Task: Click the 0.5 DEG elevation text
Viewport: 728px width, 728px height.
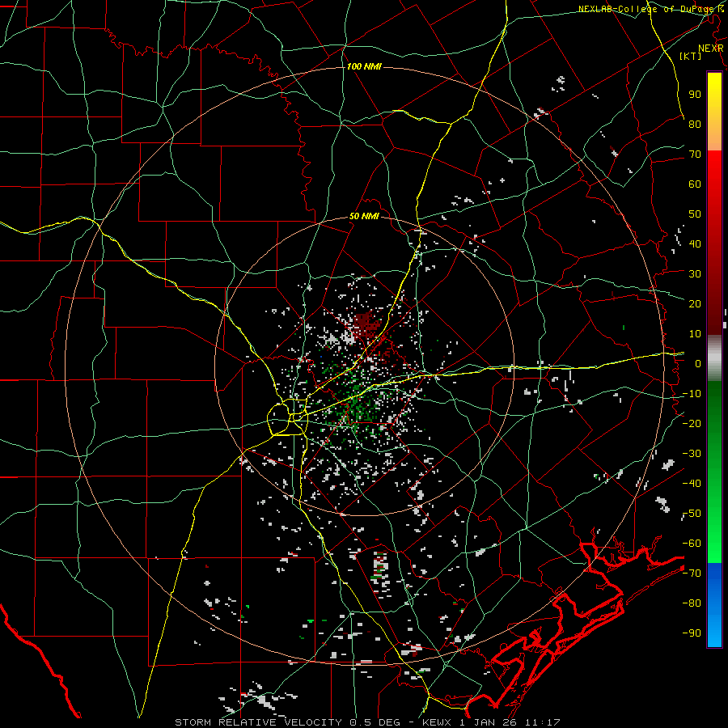Action: pyautogui.click(x=375, y=722)
